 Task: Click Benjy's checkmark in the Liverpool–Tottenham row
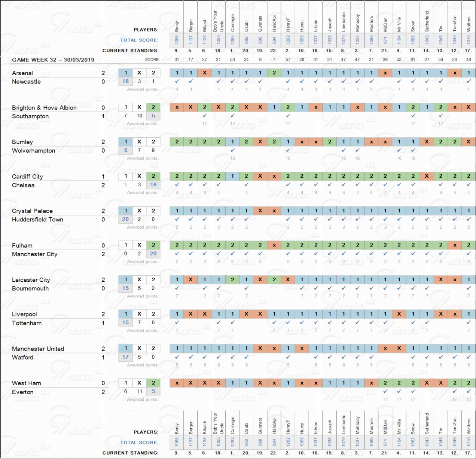click(177, 322)
